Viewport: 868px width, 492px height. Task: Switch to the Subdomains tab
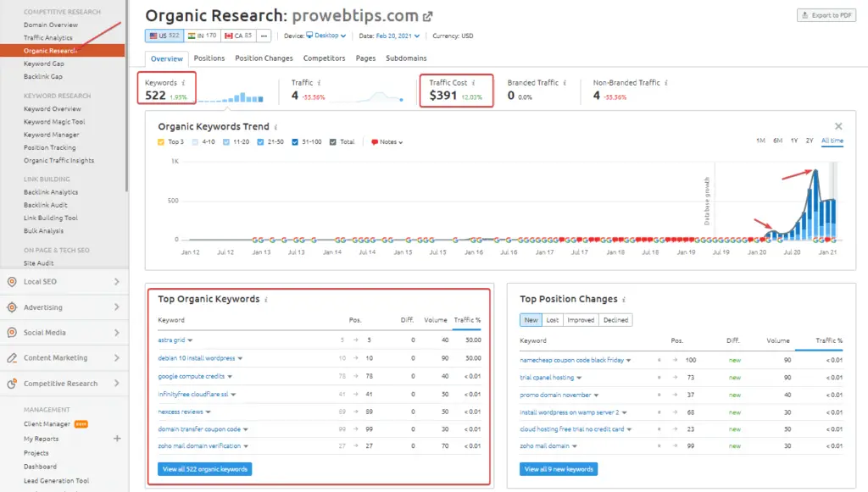[x=406, y=58]
